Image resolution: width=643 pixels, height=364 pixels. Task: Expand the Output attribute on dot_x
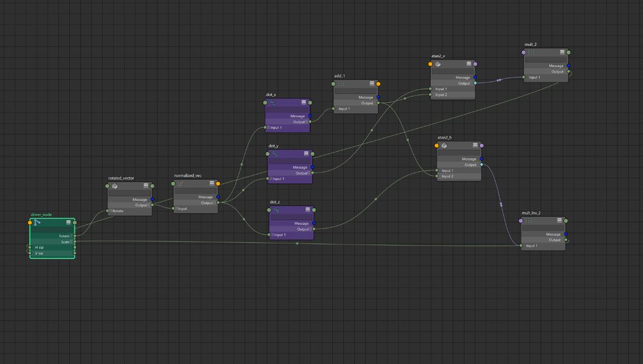[x=307, y=122]
